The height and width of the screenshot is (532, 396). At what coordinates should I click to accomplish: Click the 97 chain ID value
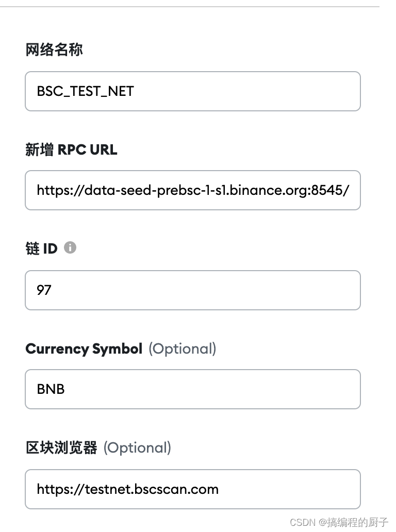tap(44, 290)
